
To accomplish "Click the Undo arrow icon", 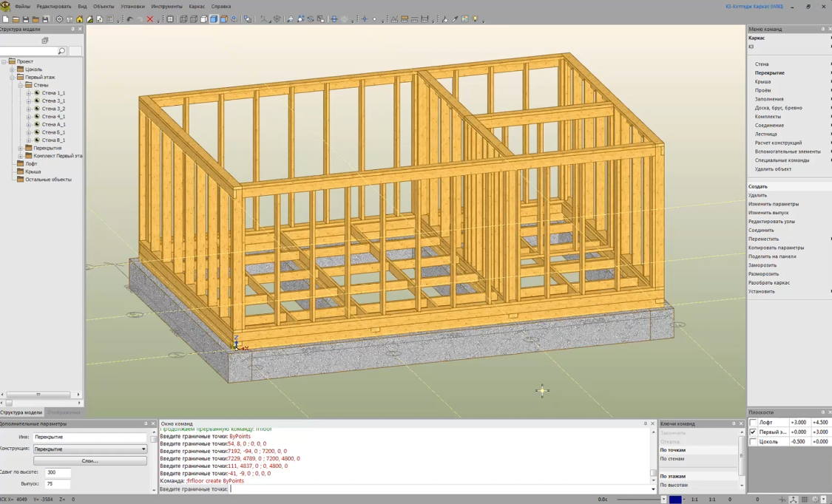I will [x=129, y=19].
